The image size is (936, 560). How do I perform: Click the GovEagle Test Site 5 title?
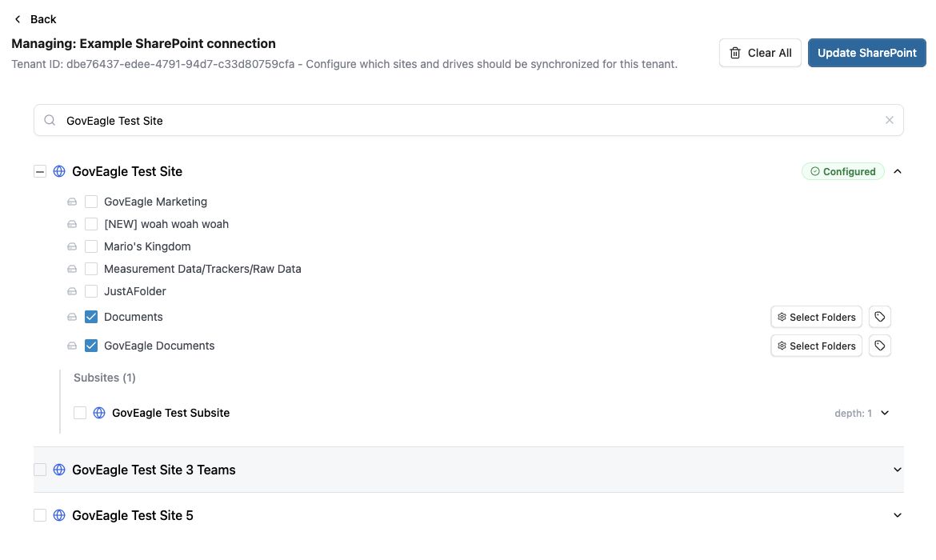133,515
